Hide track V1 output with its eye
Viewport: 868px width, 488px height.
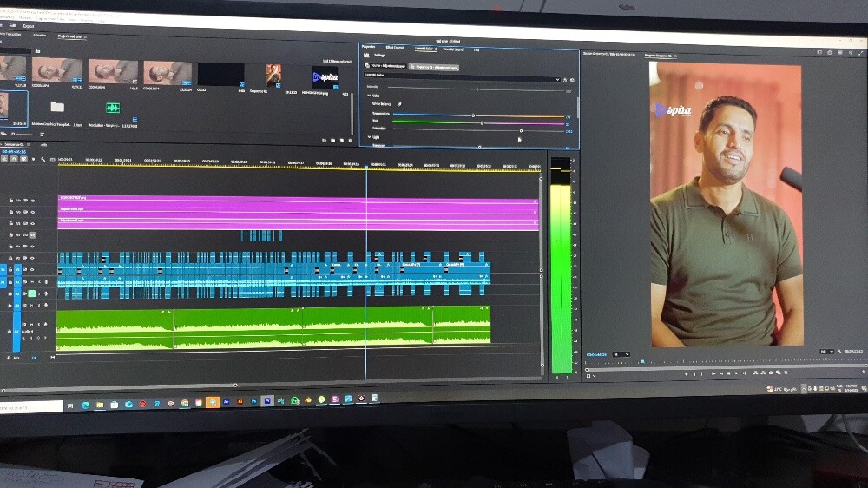[x=32, y=270]
